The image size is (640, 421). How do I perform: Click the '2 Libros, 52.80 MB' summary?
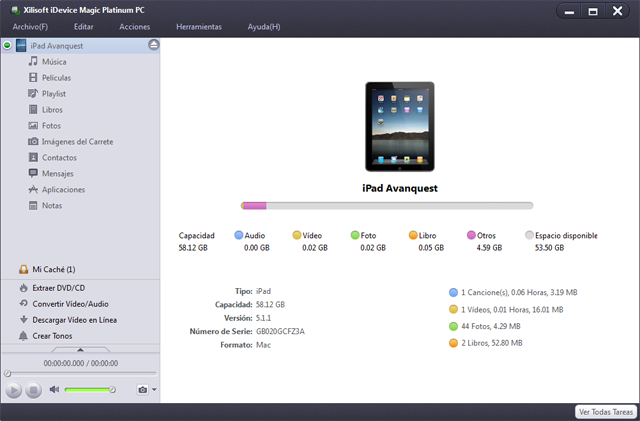(x=492, y=343)
